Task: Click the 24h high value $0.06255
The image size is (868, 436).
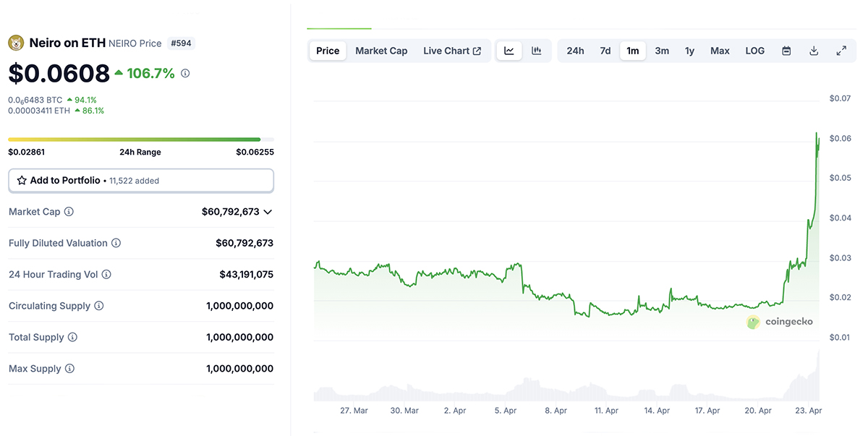Action: click(255, 152)
